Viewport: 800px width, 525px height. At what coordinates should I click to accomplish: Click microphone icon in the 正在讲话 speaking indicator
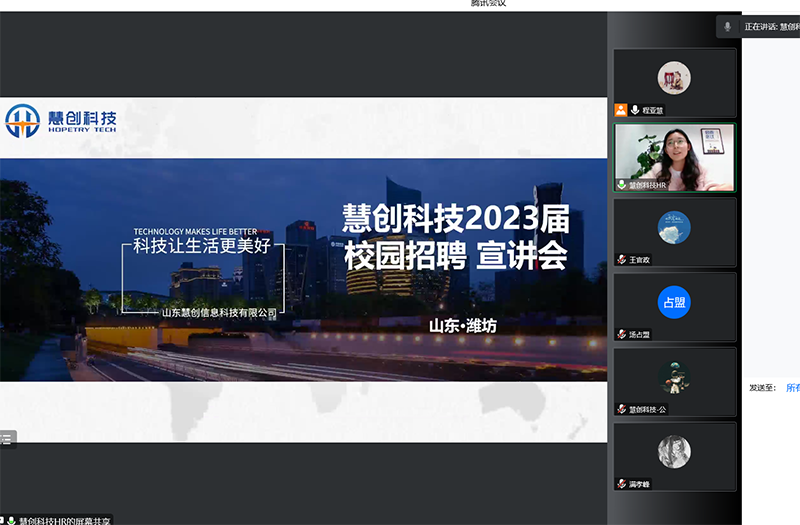tap(728, 27)
